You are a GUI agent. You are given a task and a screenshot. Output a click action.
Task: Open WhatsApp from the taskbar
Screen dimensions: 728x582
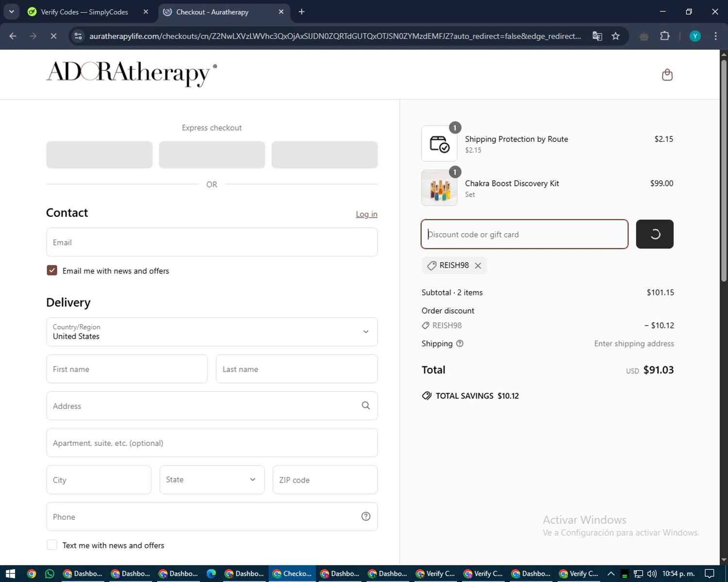(x=50, y=574)
